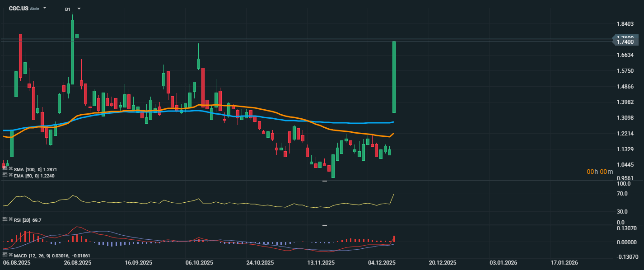
Task: Click the 1.3982 price axis label
Action: tap(625, 102)
